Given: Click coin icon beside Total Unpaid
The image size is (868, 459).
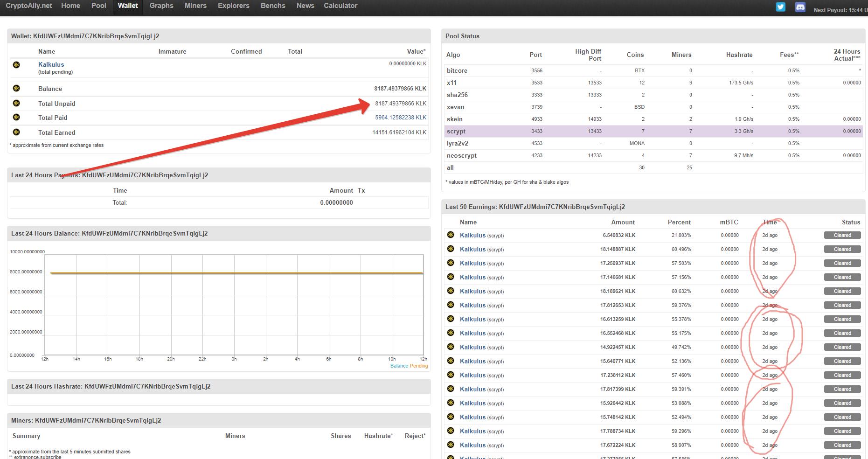Looking at the screenshot, I should [16, 103].
